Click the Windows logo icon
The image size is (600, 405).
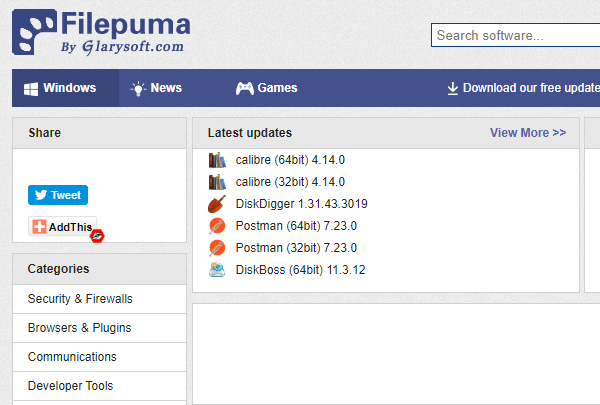pyautogui.click(x=31, y=89)
